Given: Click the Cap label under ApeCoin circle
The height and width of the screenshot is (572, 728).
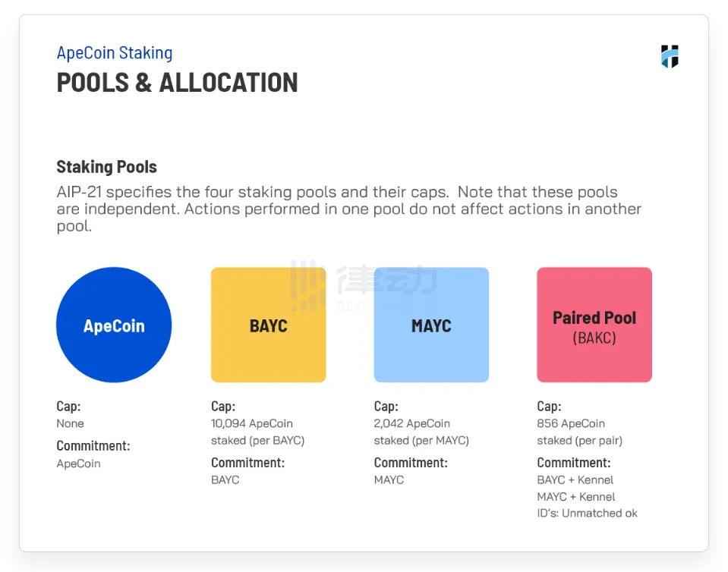Looking at the screenshot, I should (68, 406).
